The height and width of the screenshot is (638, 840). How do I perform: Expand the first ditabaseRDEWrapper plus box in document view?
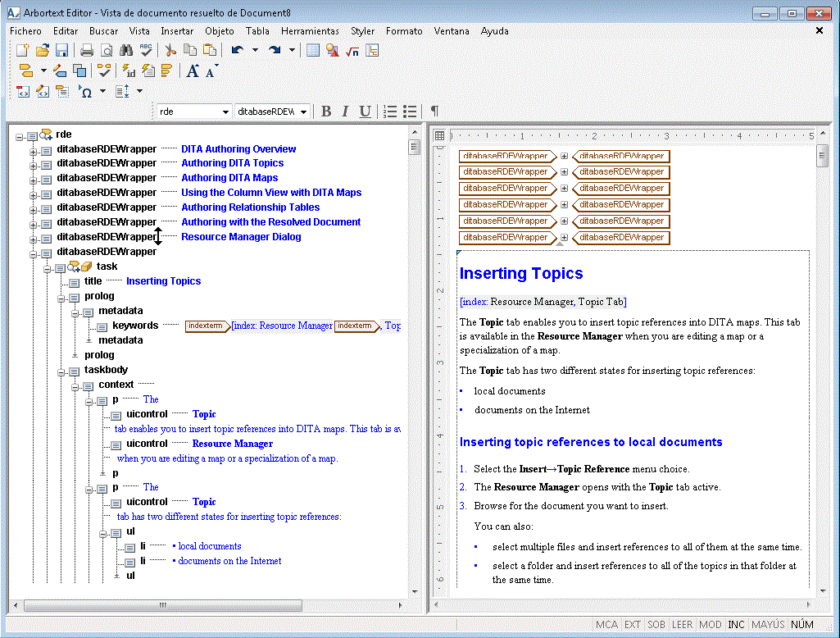coord(564,156)
